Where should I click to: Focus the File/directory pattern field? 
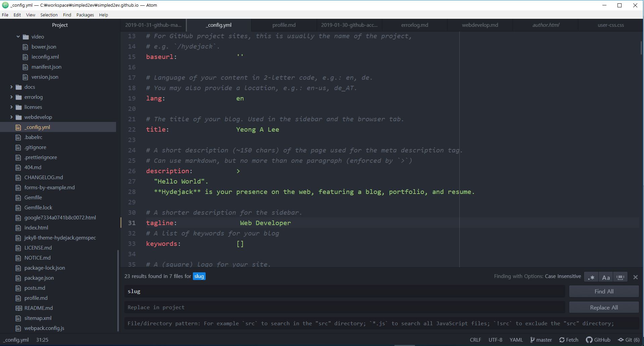(381, 323)
